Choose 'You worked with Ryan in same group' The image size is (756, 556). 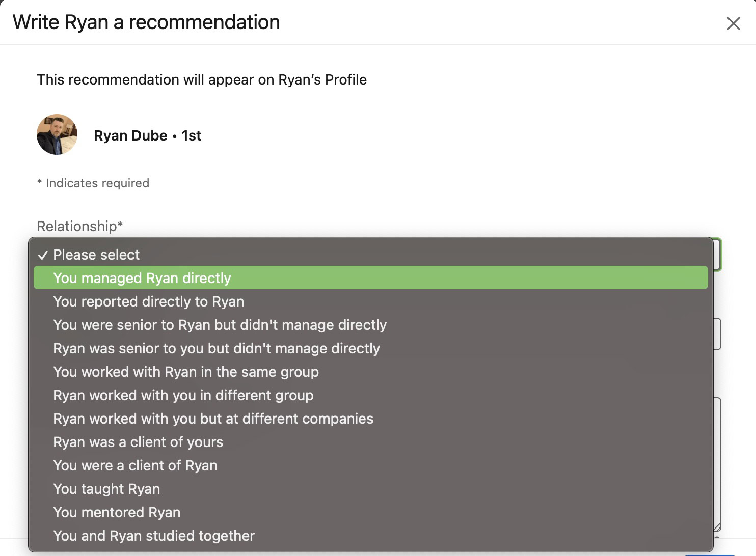click(x=186, y=372)
